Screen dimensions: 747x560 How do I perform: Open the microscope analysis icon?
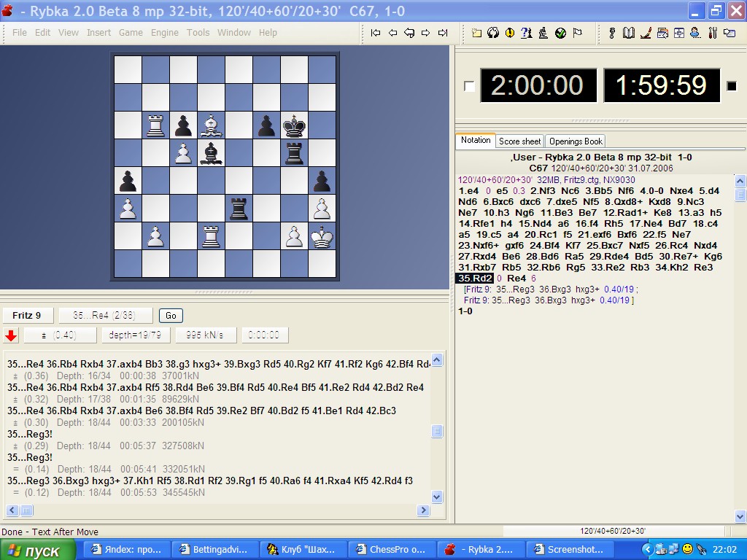click(543, 33)
